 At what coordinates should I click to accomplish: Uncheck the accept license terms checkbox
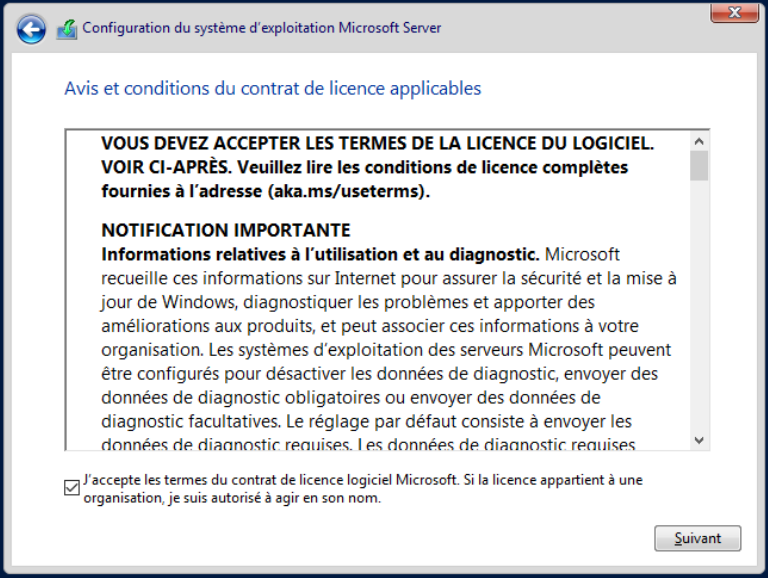click(x=72, y=488)
